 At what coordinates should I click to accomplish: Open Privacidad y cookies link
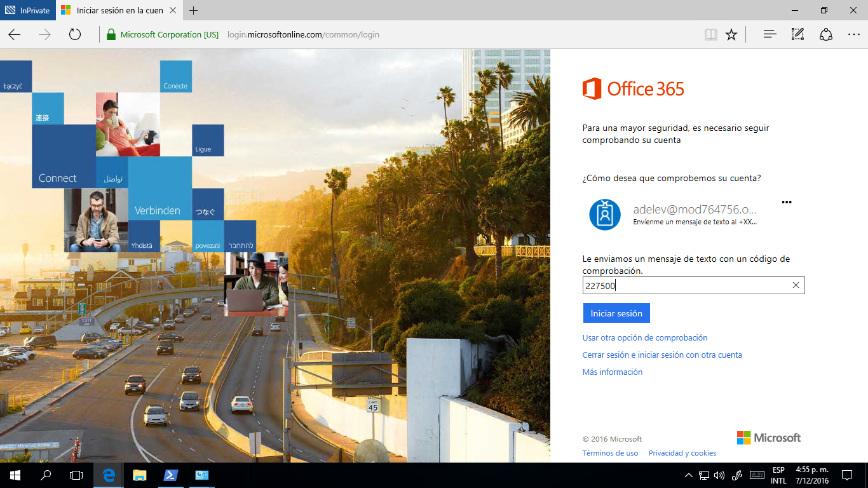click(x=682, y=453)
